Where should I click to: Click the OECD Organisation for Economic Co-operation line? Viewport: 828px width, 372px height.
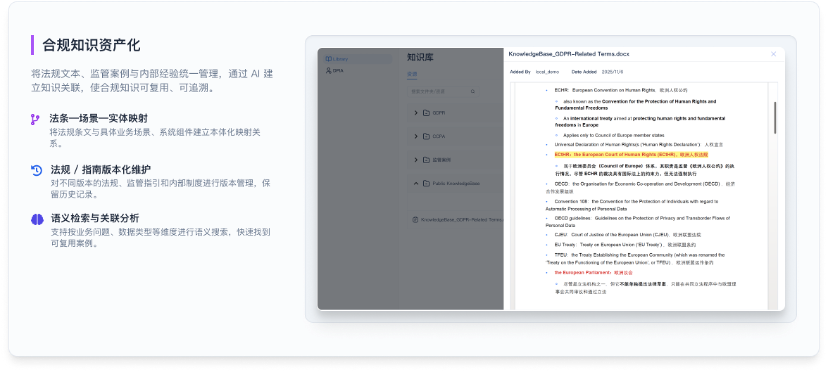(640, 187)
